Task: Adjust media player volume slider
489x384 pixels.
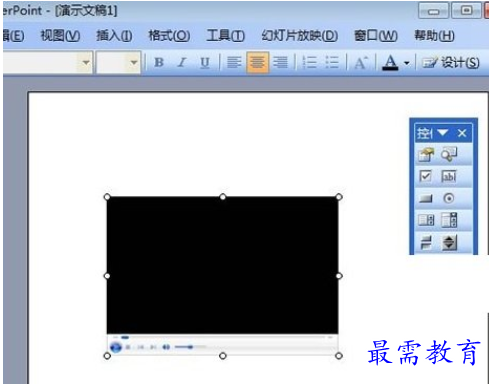Action: point(190,347)
